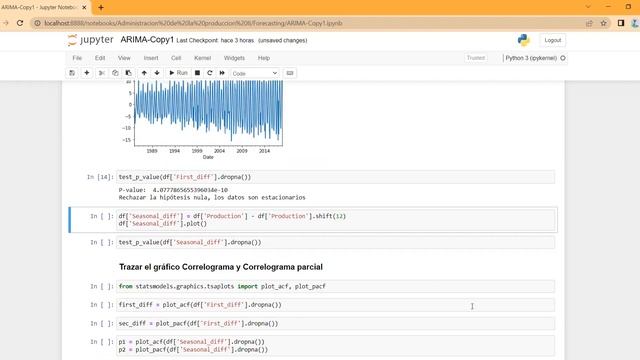Share this page using the share icon
This screenshot has height=360, width=640.
coord(589,23)
